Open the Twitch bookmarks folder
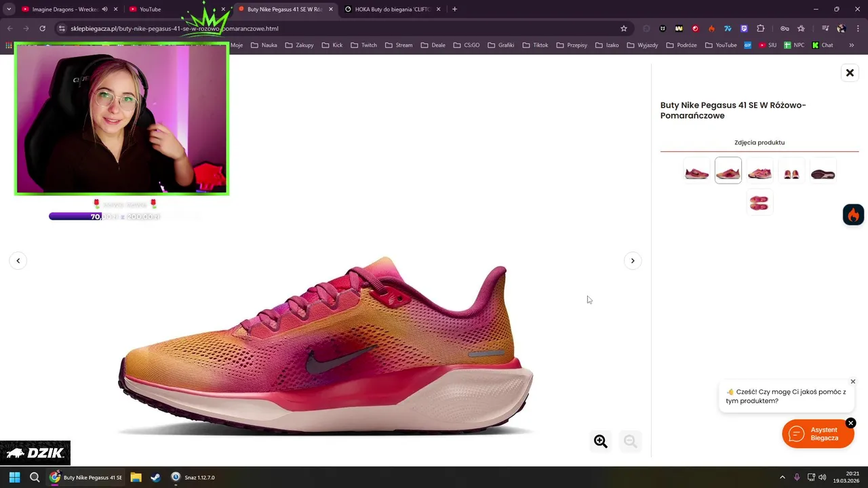The image size is (868, 488). (x=363, y=45)
